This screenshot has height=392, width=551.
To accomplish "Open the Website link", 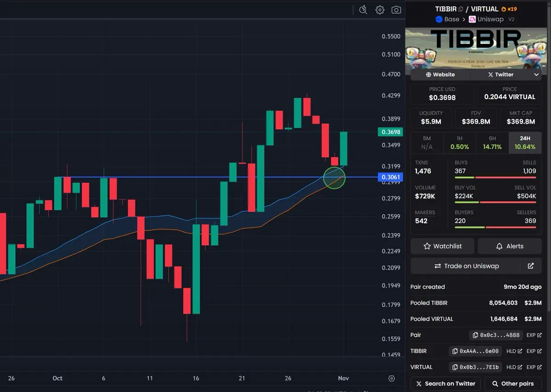I will tap(440, 74).
